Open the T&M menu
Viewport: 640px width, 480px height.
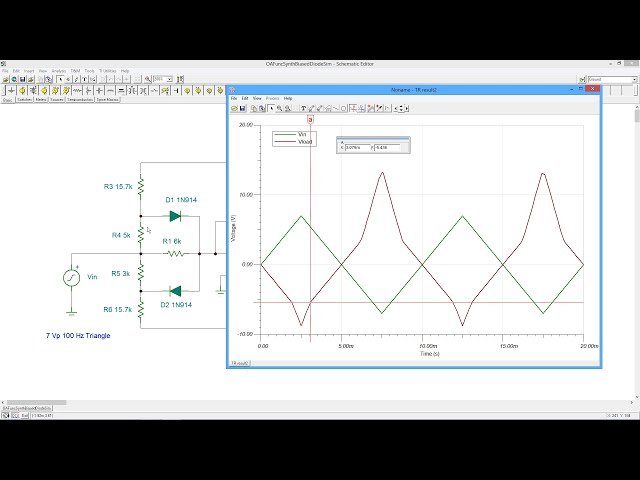point(75,71)
